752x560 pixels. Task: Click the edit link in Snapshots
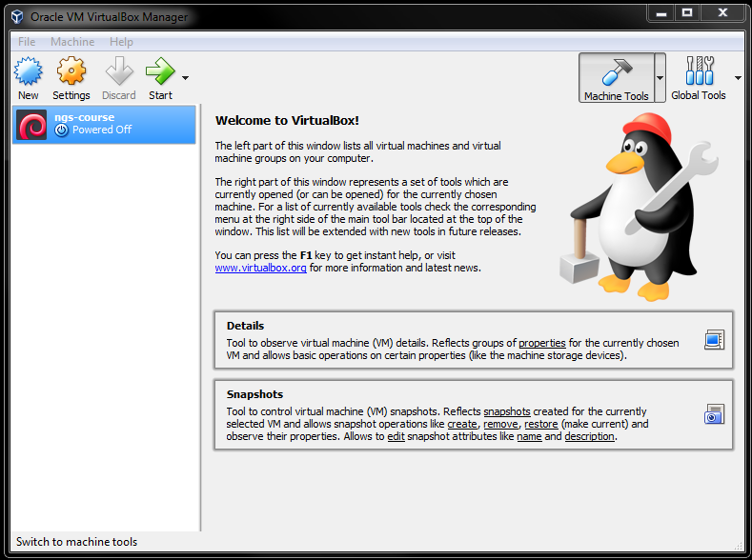pos(396,436)
